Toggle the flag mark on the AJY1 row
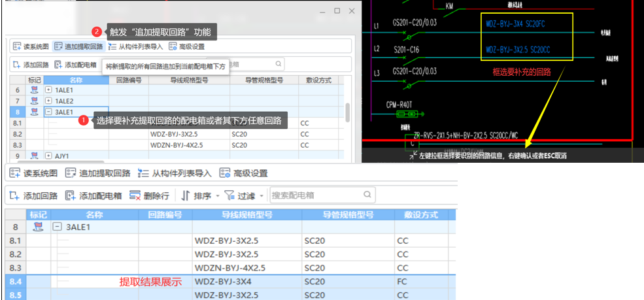This screenshot has height=300, width=644. pyautogui.click(x=35, y=156)
